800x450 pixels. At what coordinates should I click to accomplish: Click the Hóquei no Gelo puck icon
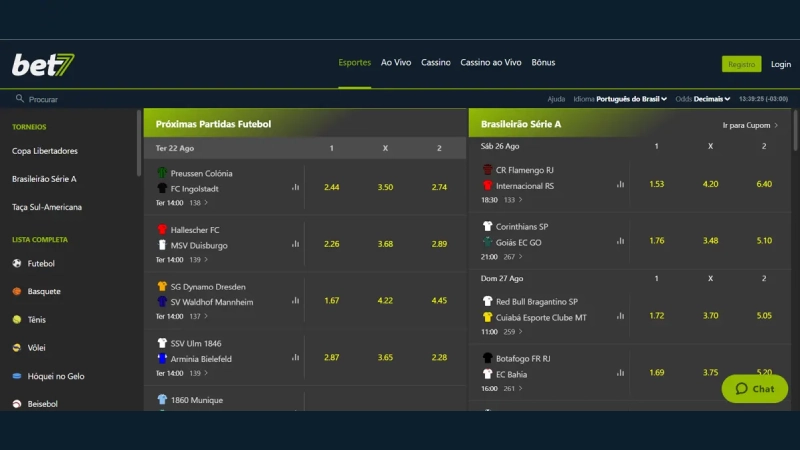[17, 376]
